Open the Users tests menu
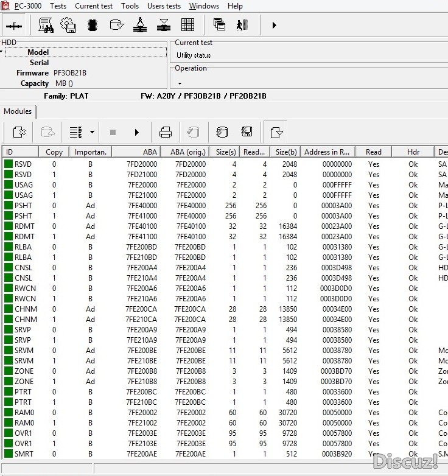 click(x=164, y=6)
